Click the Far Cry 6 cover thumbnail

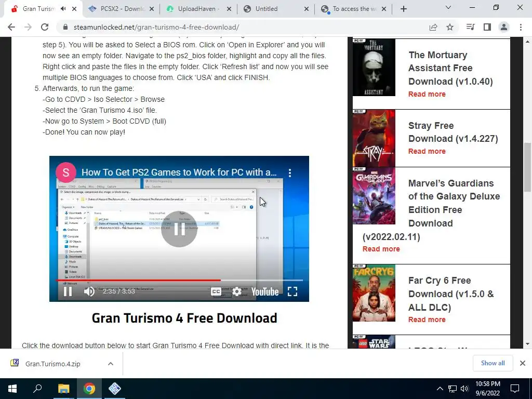pyautogui.click(x=374, y=293)
